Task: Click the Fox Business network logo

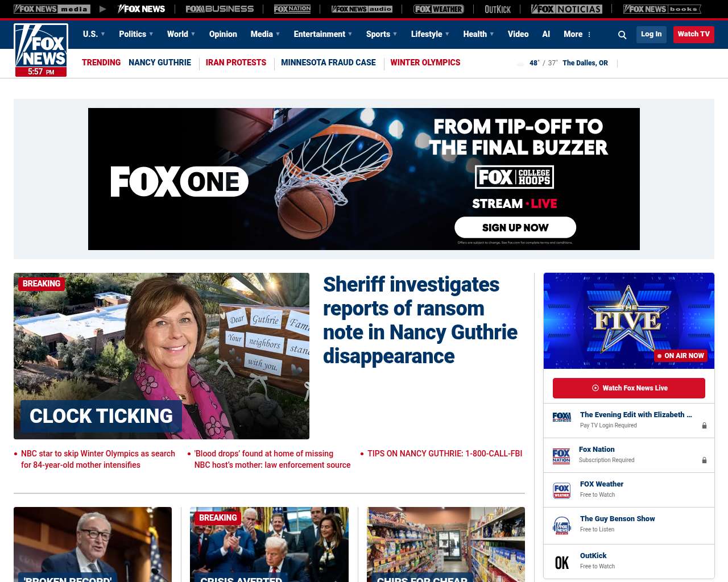Action: coord(220,9)
